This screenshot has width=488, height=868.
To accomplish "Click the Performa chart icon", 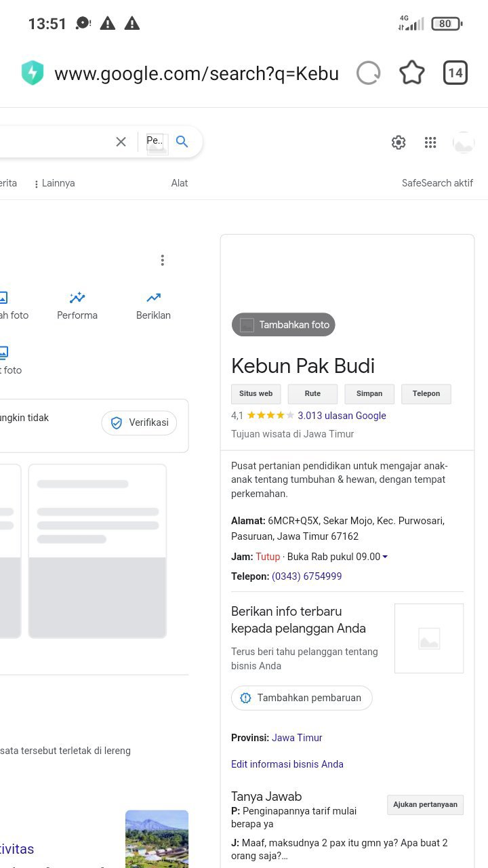I will pyautogui.click(x=77, y=298).
